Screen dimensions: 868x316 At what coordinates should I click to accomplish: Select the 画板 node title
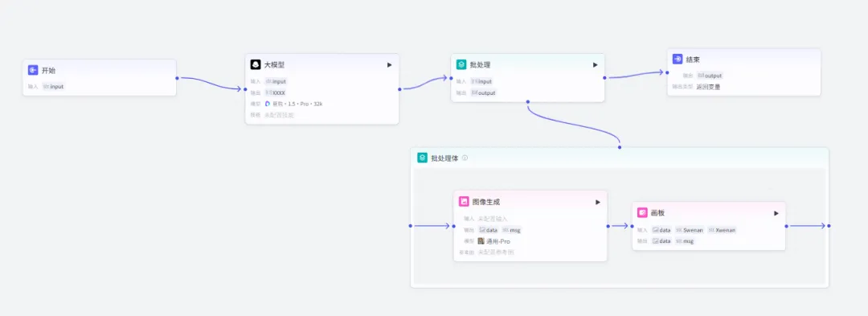pos(657,214)
